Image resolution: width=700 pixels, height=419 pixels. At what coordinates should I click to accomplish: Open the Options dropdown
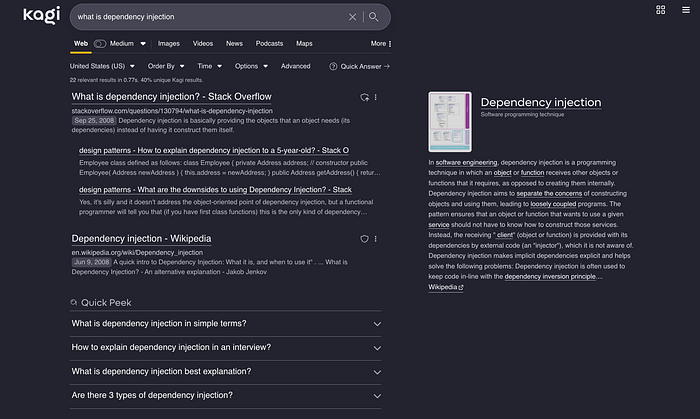coord(251,66)
